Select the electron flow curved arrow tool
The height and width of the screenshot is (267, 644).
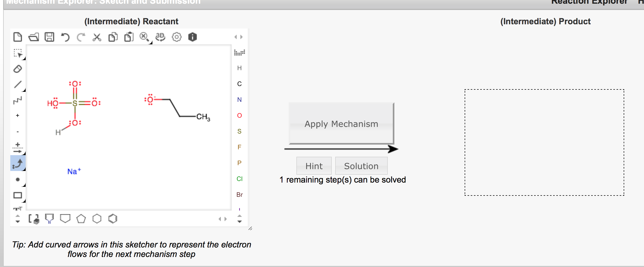pyautogui.click(x=17, y=164)
